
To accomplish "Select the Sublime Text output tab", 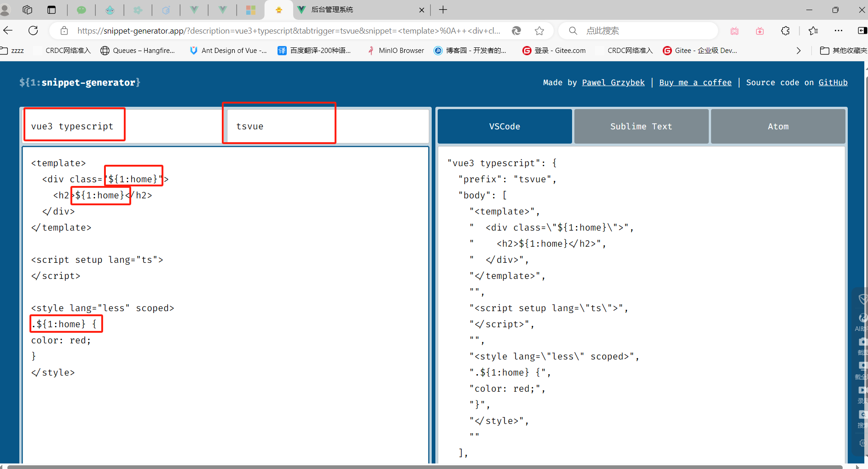I will point(641,126).
